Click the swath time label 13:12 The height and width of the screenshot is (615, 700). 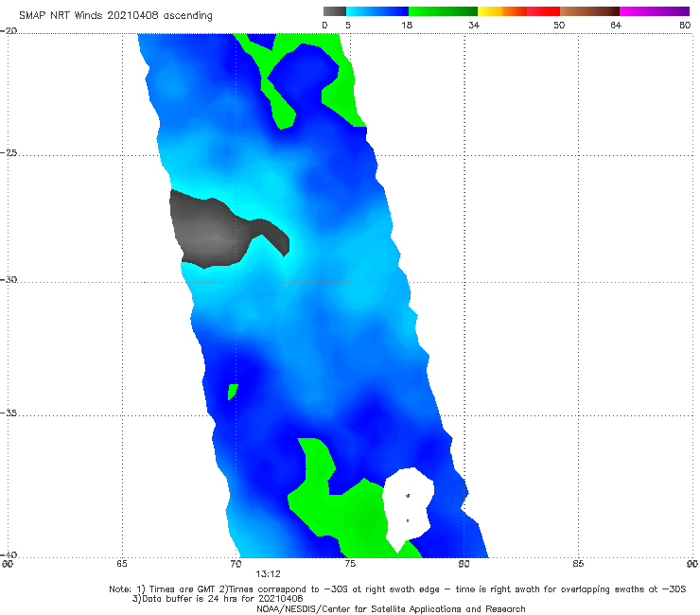click(x=268, y=574)
